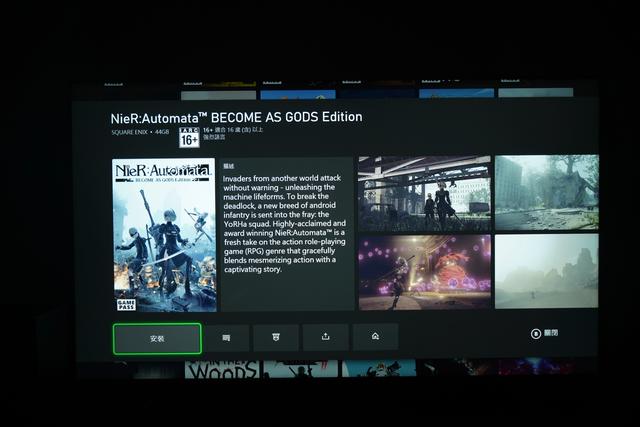Click the green-highlighted 安裝 install button

(157, 338)
